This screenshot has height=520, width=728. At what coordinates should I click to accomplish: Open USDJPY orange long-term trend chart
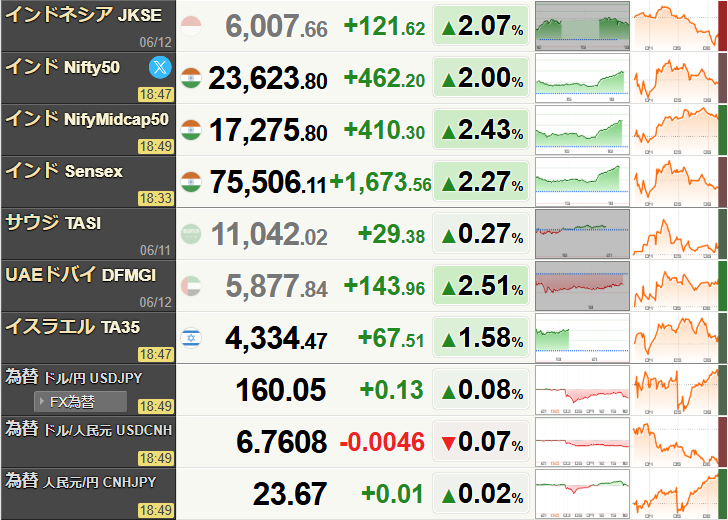676,390
